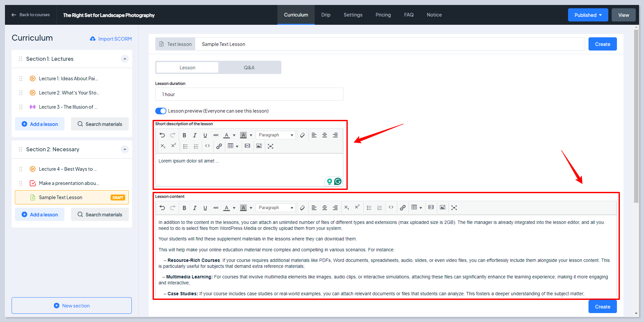Click the Grammarly icon in short description box
Screen dimensions: 644x322
338,181
